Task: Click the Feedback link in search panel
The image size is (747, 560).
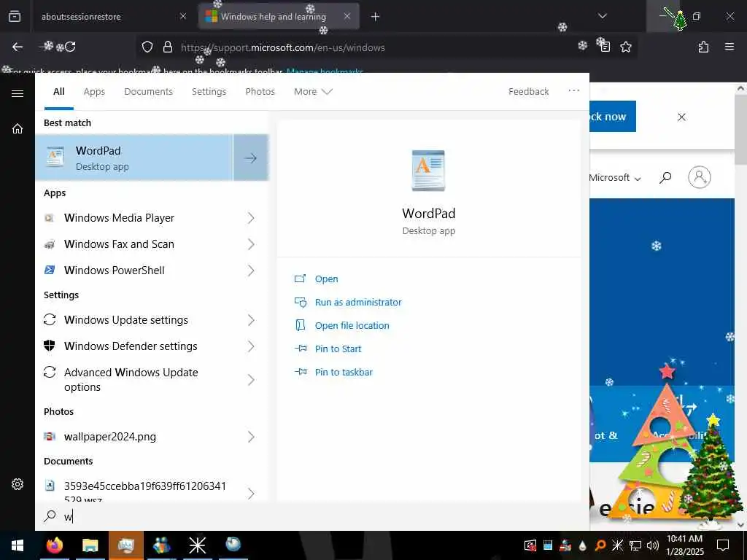Action: click(x=528, y=91)
